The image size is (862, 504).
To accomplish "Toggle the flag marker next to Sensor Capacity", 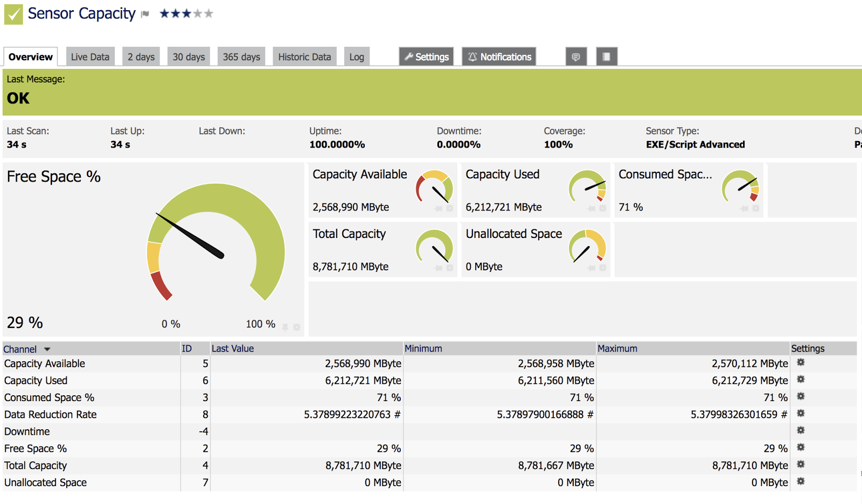I will coord(144,14).
